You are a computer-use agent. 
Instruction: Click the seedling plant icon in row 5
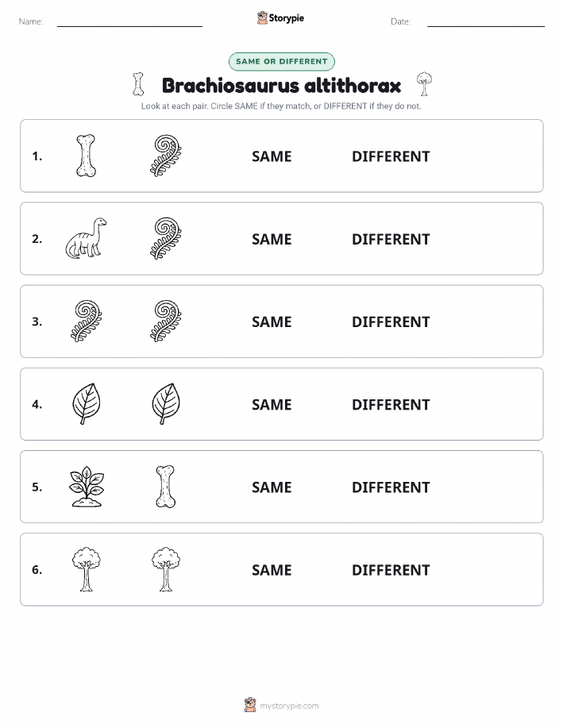(x=87, y=487)
